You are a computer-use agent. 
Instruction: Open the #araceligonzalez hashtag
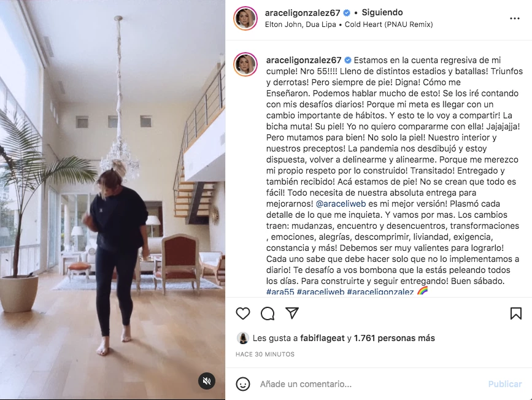click(380, 292)
